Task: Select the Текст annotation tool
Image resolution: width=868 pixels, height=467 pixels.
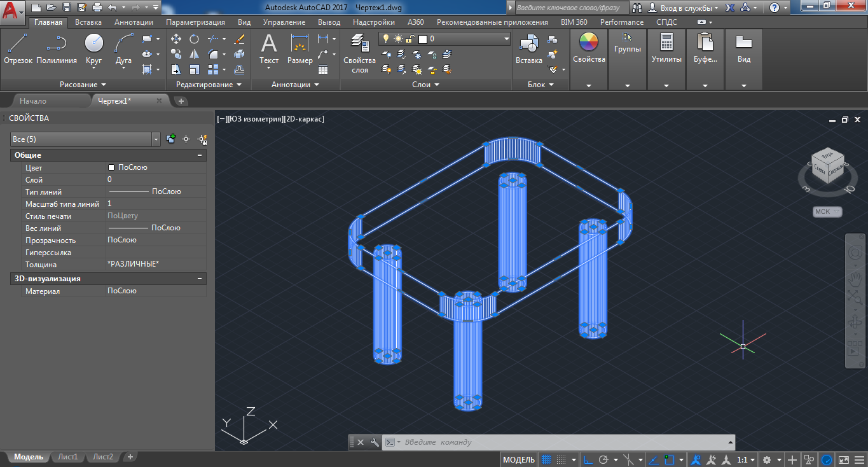Action: point(269,50)
